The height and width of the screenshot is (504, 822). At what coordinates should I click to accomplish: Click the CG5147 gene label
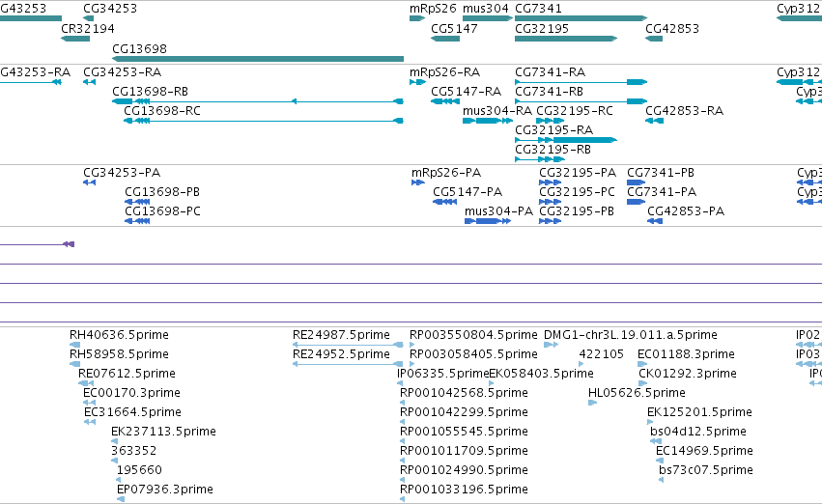coord(454,28)
